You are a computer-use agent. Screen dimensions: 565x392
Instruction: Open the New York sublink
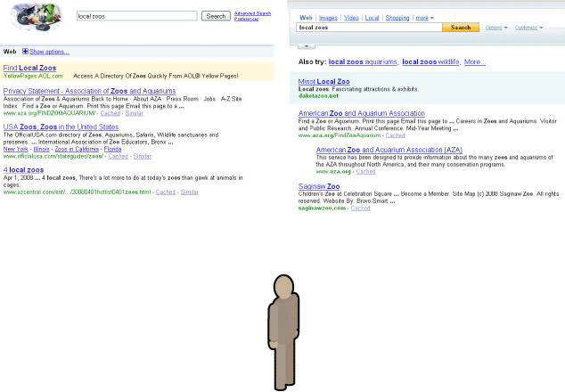15,149
